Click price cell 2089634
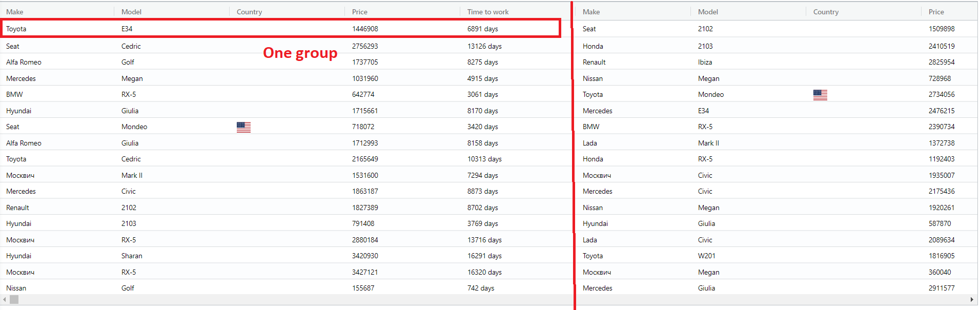This screenshot has height=310, width=980. pos(942,240)
